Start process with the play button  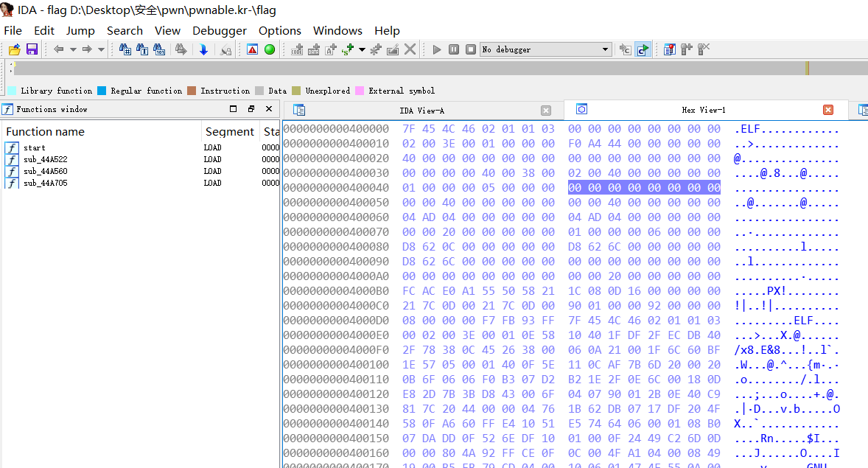[437, 49]
